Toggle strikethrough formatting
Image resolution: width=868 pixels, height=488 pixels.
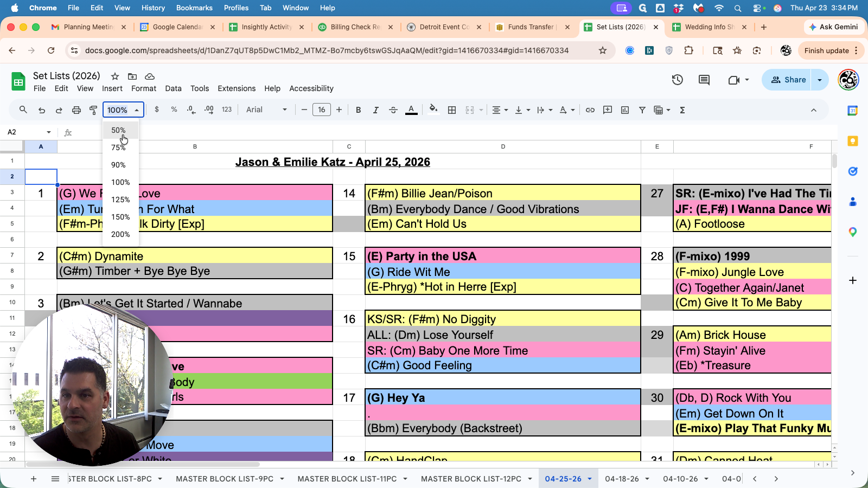(393, 110)
